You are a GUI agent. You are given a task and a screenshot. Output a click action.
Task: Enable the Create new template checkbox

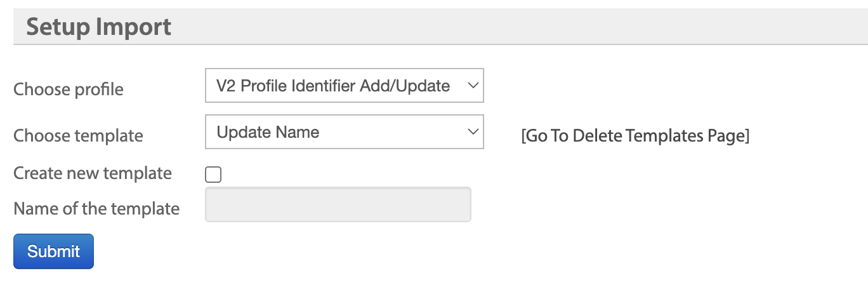(x=214, y=175)
